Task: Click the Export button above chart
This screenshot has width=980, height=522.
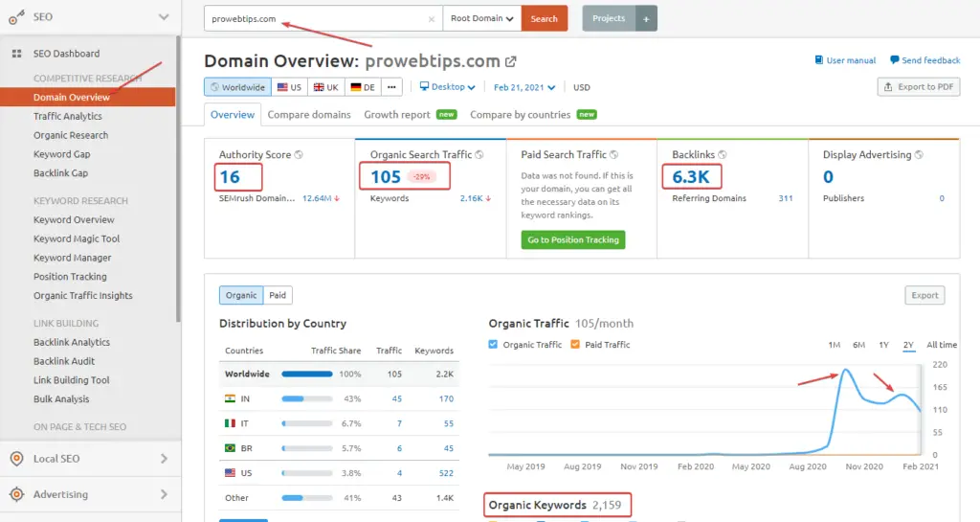Action: pos(924,295)
